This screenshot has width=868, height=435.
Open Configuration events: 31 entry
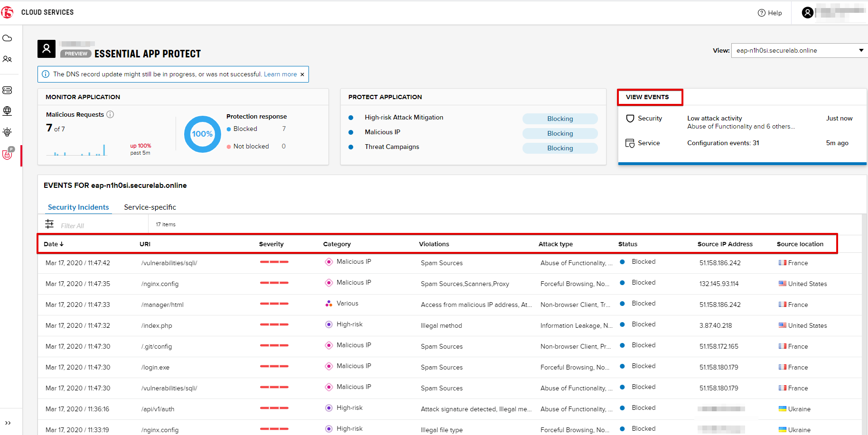tap(723, 143)
